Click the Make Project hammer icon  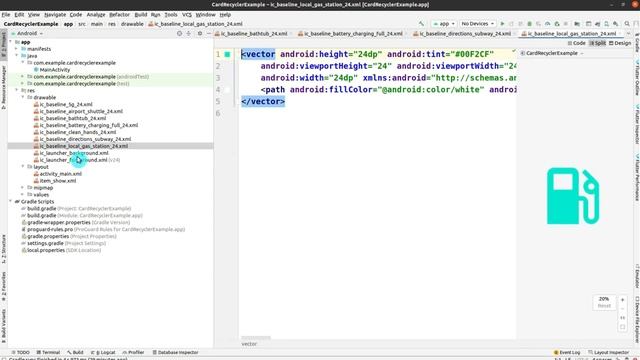[421, 24]
